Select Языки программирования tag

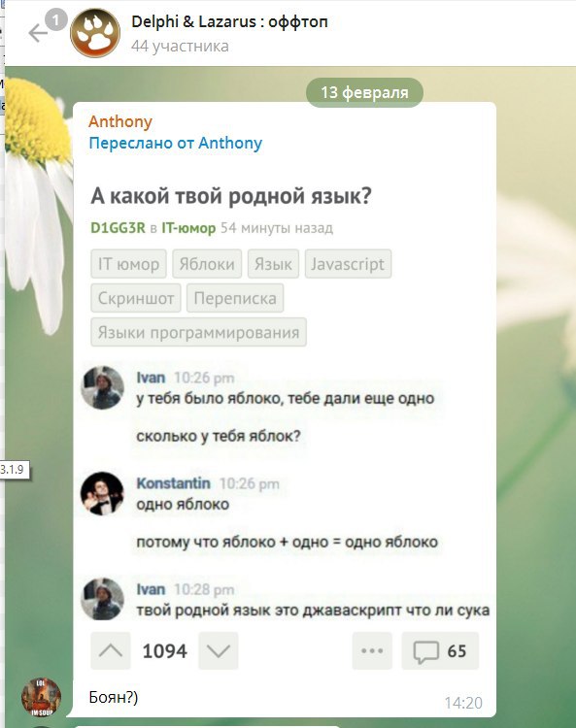click(199, 332)
